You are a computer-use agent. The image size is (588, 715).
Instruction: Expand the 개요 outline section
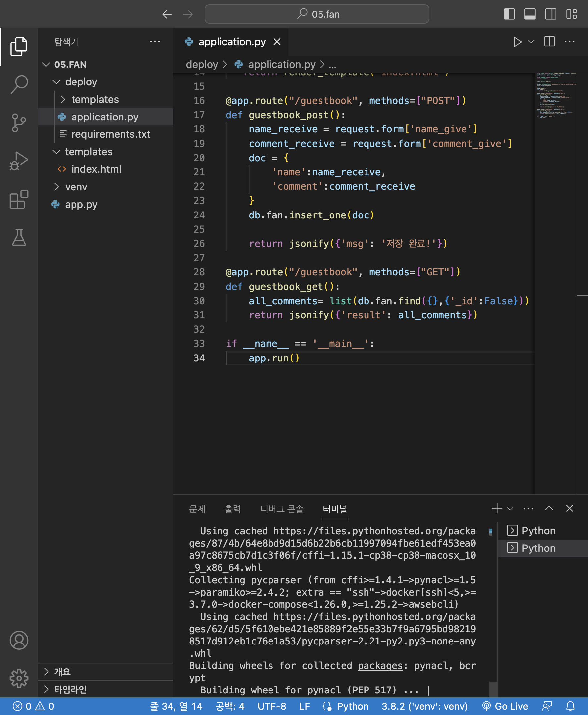pyautogui.click(x=106, y=672)
